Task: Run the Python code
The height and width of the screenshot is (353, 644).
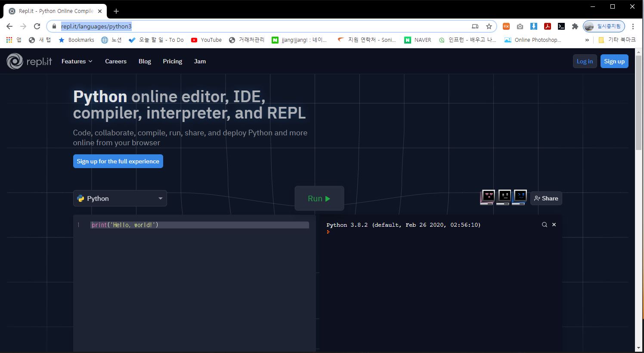Action: [x=319, y=198]
